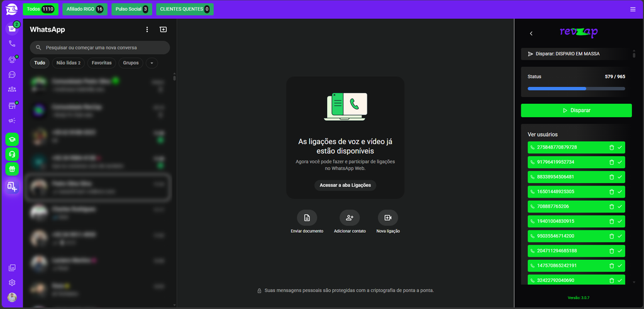
Task: Click the checkmark for 19401004830915
Action: (x=619, y=221)
